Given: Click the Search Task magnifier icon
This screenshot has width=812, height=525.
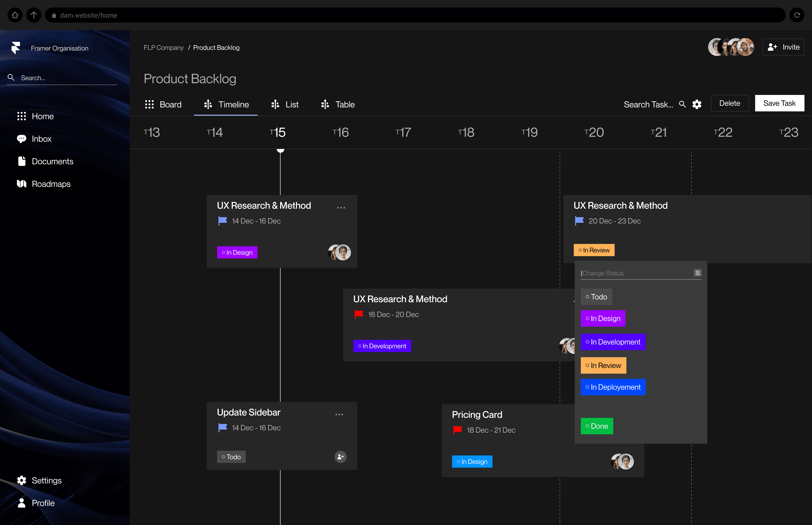Looking at the screenshot, I should tap(682, 104).
